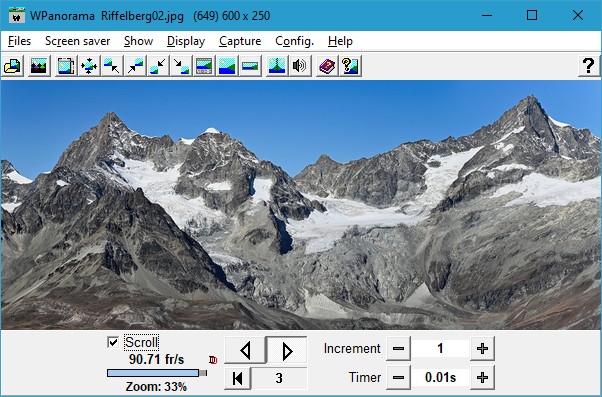The width and height of the screenshot is (602, 397).
Task: Click the arrow pointing to lower-left picture icon
Action: (158, 66)
